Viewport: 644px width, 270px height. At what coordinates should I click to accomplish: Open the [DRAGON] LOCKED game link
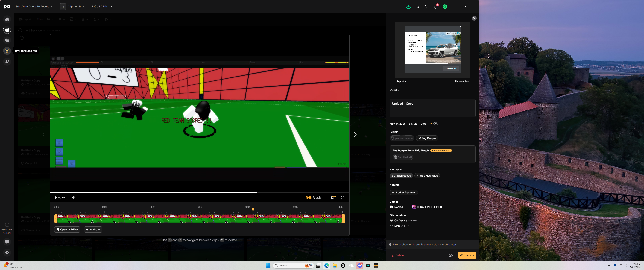(x=429, y=207)
